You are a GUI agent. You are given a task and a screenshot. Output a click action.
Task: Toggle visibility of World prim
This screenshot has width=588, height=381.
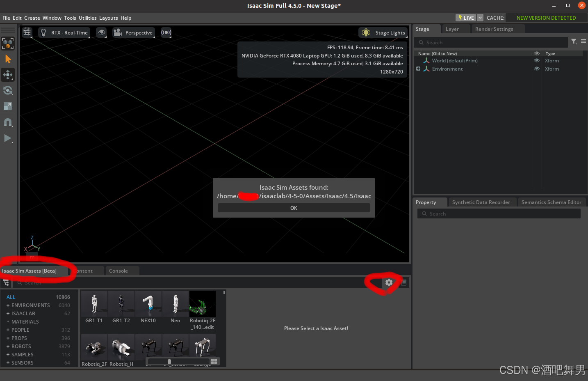pyautogui.click(x=537, y=60)
